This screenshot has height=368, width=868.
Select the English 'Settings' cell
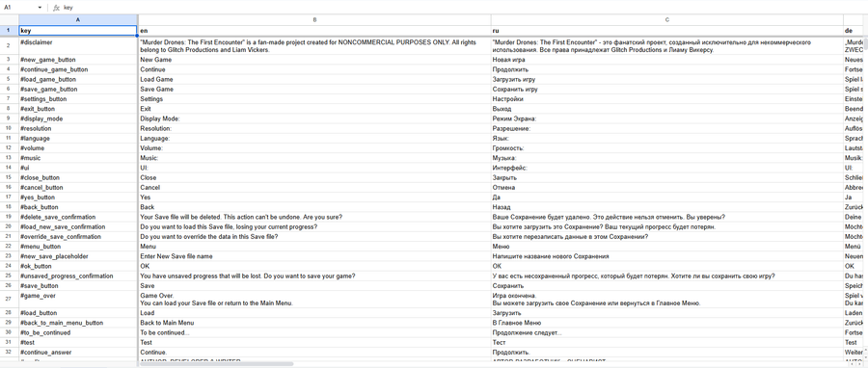[x=314, y=99]
